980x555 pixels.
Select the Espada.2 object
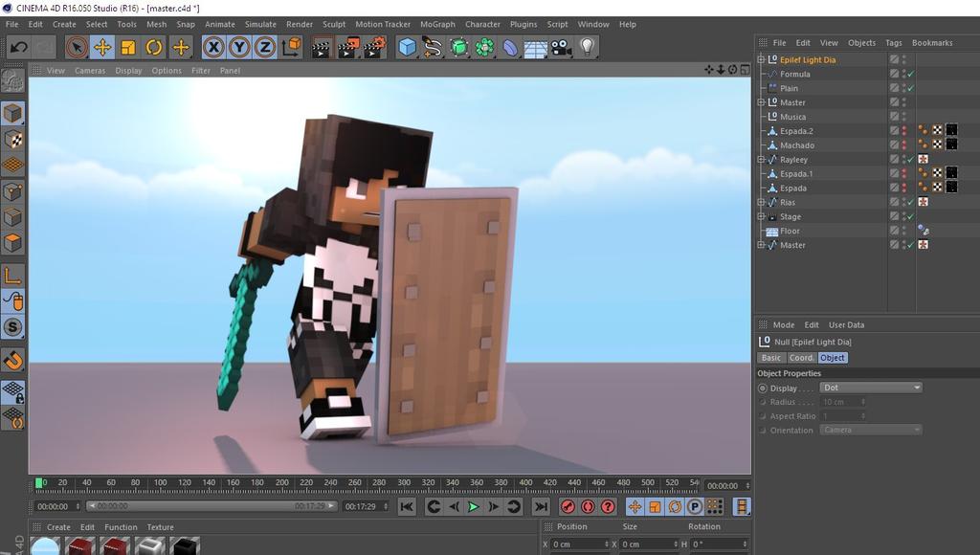coord(796,131)
